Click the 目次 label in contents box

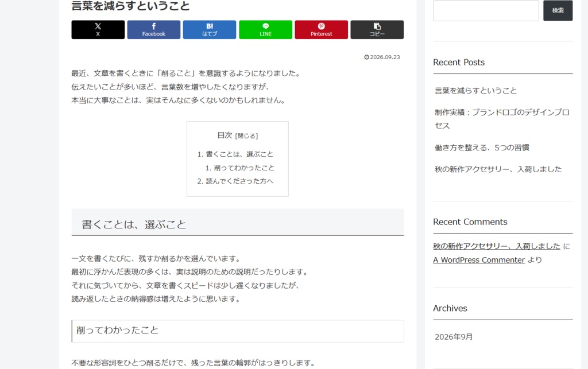pyautogui.click(x=225, y=135)
